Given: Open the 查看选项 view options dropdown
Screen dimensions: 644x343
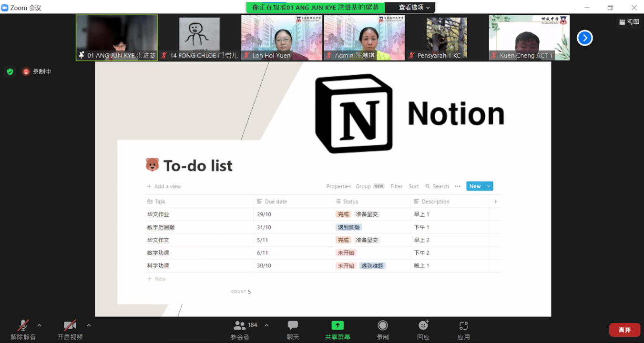Looking at the screenshot, I should click(x=414, y=7).
